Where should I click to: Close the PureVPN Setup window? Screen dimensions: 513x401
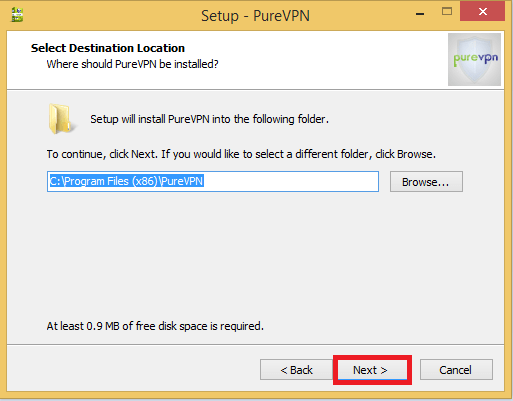(x=482, y=12)
